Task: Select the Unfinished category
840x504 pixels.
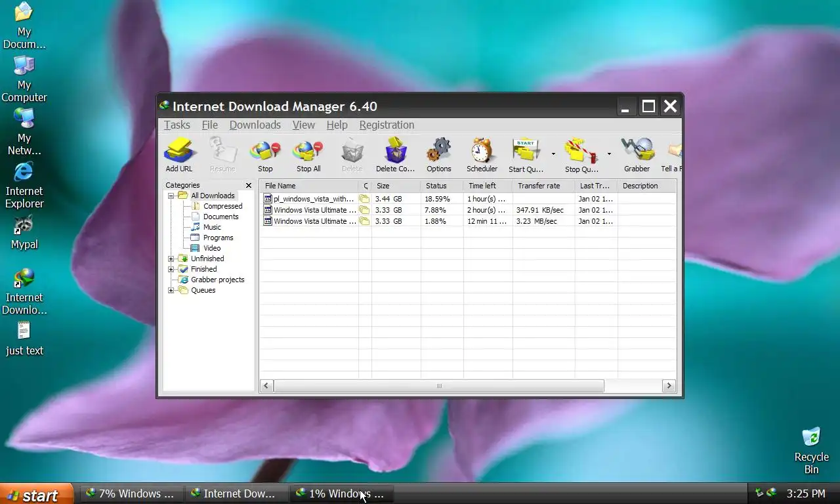Action: click(x=207, y=259)
